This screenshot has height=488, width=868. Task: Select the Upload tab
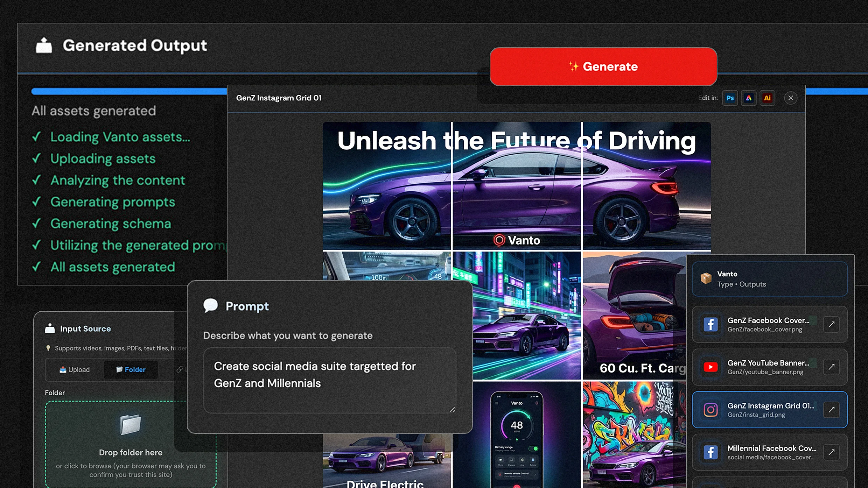pyautogui.click(x=75, y=369)
